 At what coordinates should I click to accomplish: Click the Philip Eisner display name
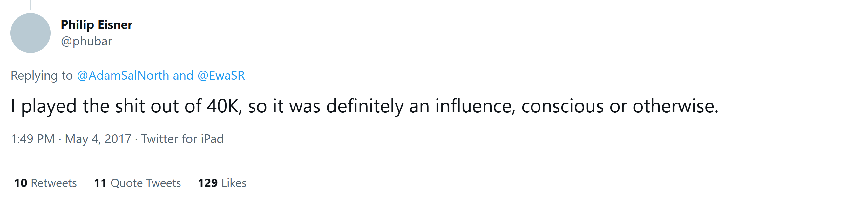(96, 25)
